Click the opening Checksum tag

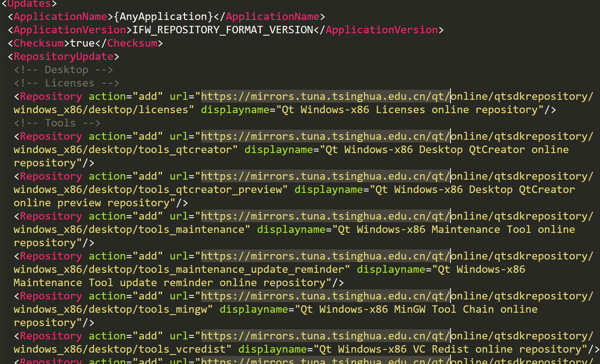pos(38,43)
